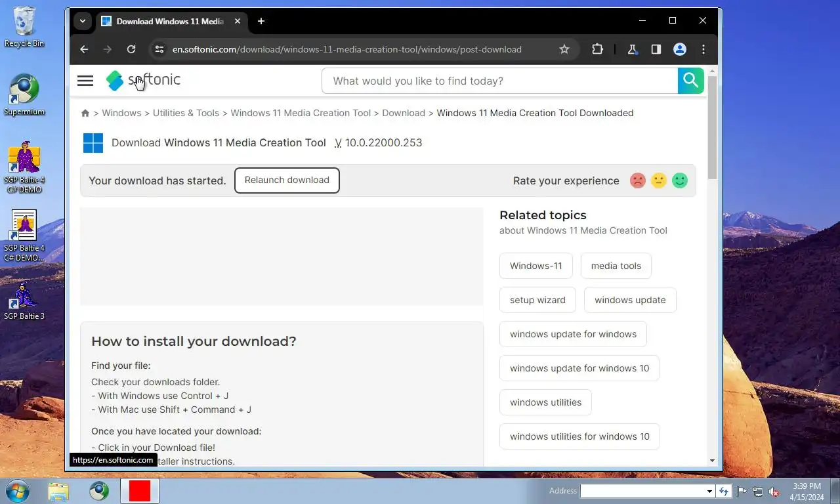
Task: Open the windows utilities topic
Action: tap(545, 402)
